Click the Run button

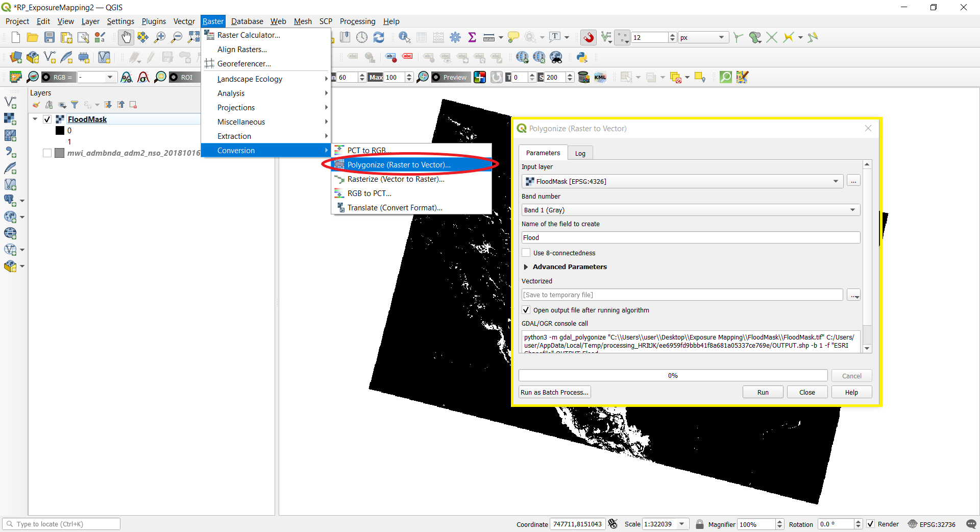(x=762, y=392)
